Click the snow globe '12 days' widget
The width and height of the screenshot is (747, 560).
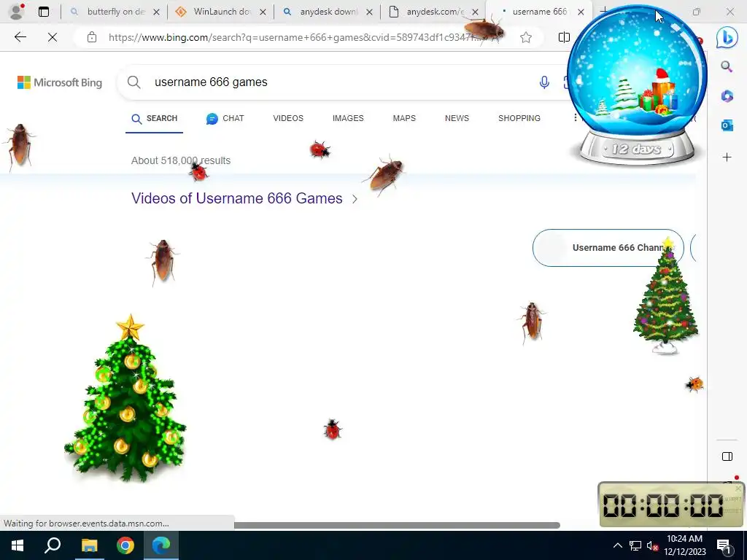[x=637, y=86]
